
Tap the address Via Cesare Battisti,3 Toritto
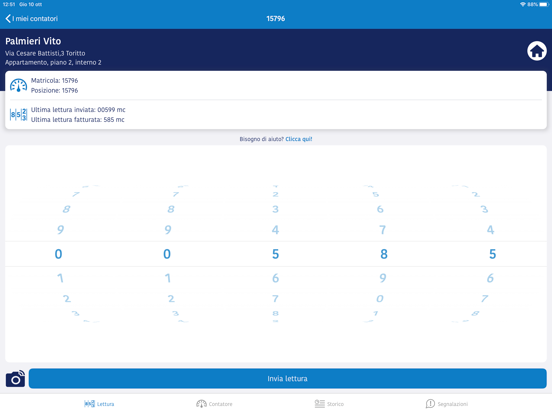(x=45, y=53)
